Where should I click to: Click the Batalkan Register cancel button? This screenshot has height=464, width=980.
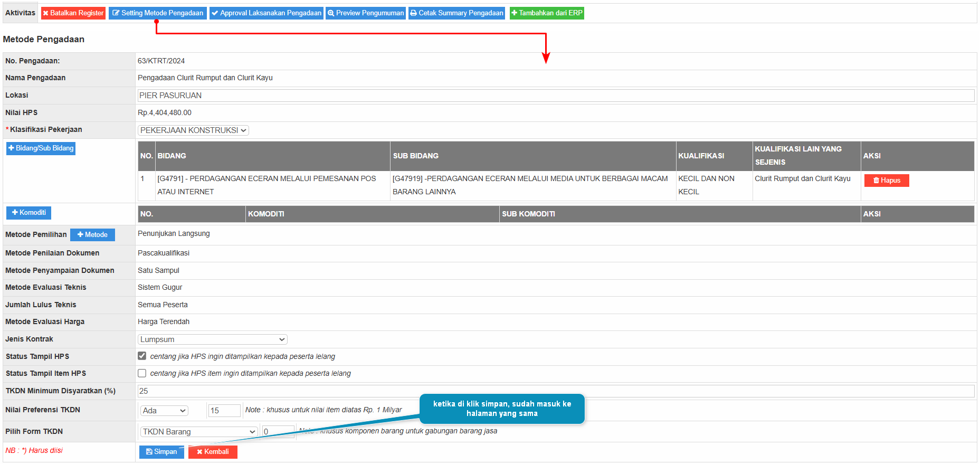(73, 13)
